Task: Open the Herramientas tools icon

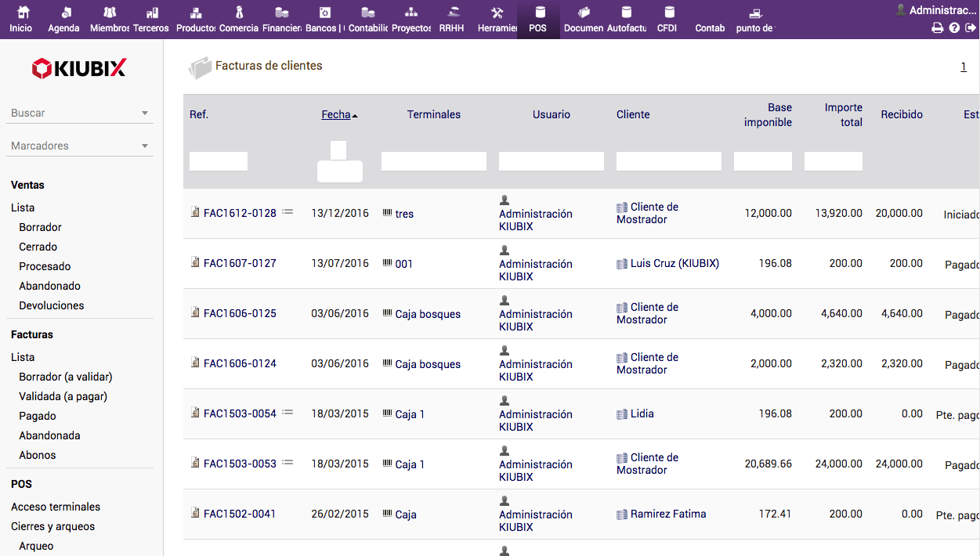Action: point(497,13)
